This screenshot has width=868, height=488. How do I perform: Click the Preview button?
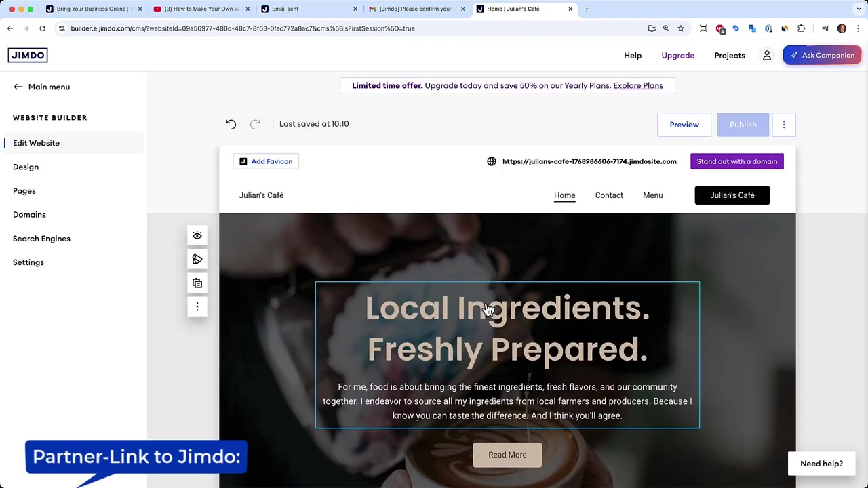(684, 125)
